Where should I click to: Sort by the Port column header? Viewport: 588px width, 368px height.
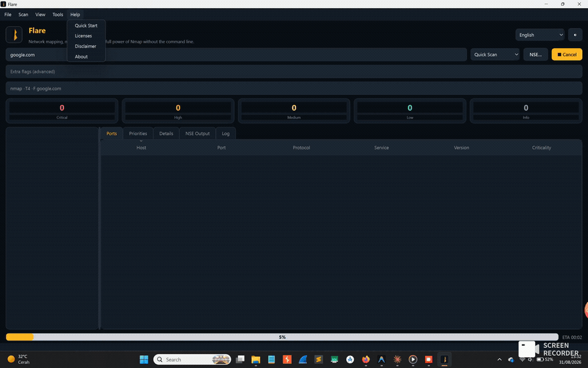pos(221,148)
